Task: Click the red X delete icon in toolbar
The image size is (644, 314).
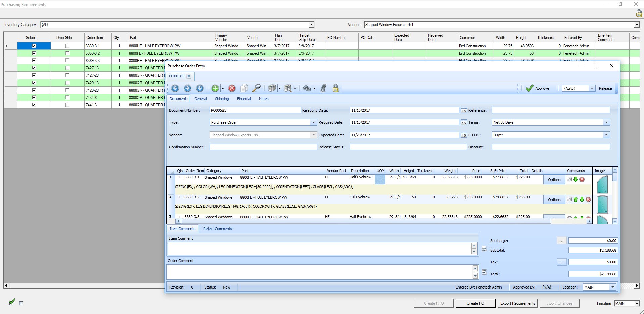Action: tap(232, 88)
